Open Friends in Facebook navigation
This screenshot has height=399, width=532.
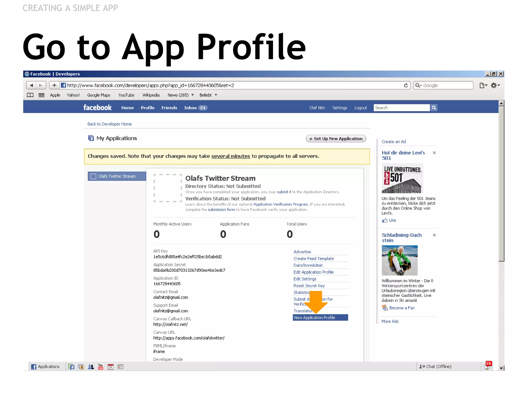point(169,108)
